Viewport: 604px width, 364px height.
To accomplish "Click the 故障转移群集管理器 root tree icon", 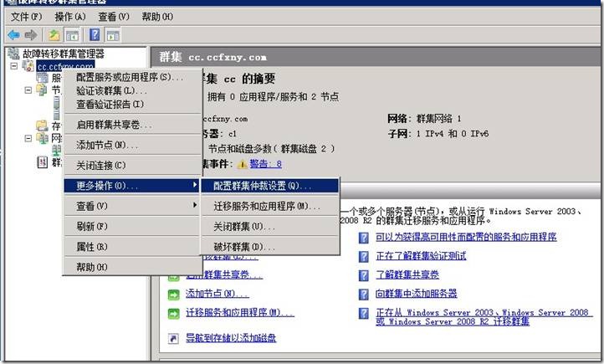I will (13, 54).
